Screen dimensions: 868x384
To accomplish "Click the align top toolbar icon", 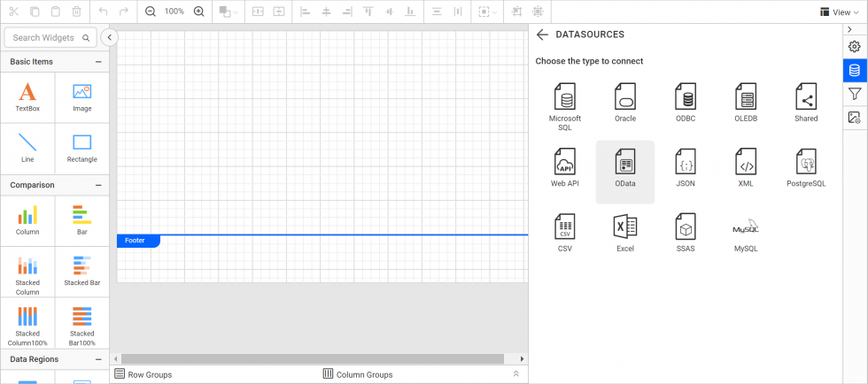I will click(x=368, y=12).
